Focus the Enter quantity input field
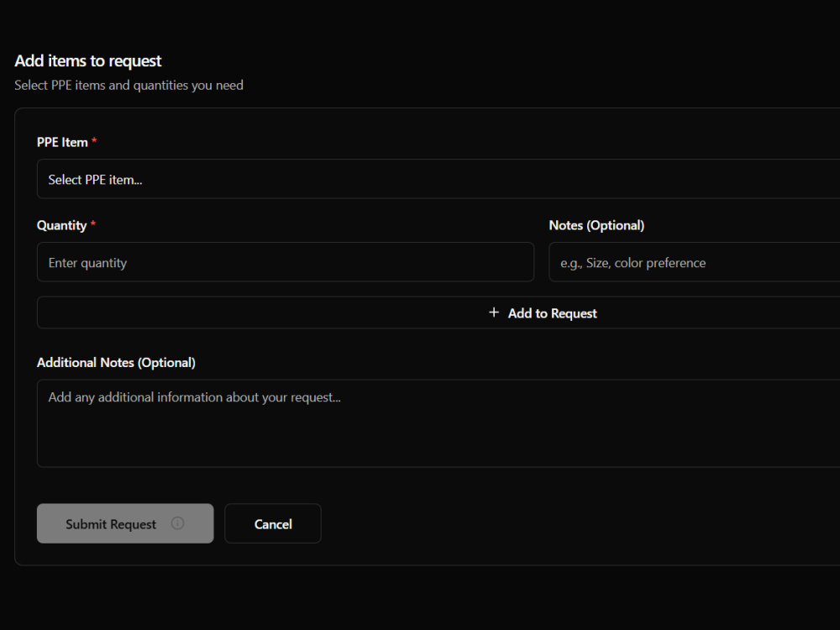This screenshot has height=630, width=840. [x=286, y=262]
